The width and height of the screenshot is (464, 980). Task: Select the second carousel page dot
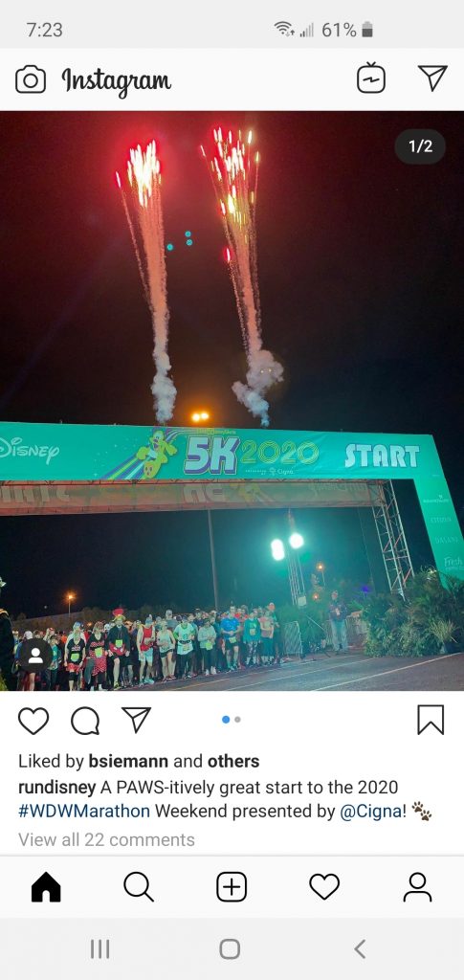pyautogui.click(x=238, y=720)
